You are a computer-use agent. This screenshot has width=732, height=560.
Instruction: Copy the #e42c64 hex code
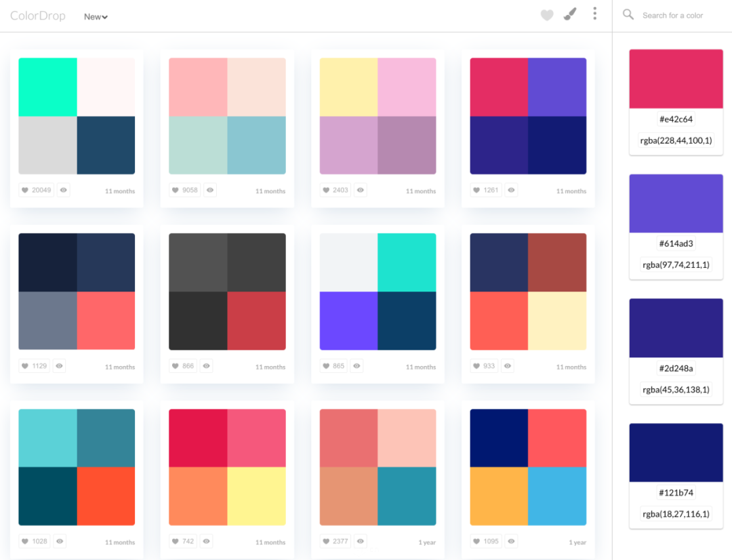click(x=676, y=119)
